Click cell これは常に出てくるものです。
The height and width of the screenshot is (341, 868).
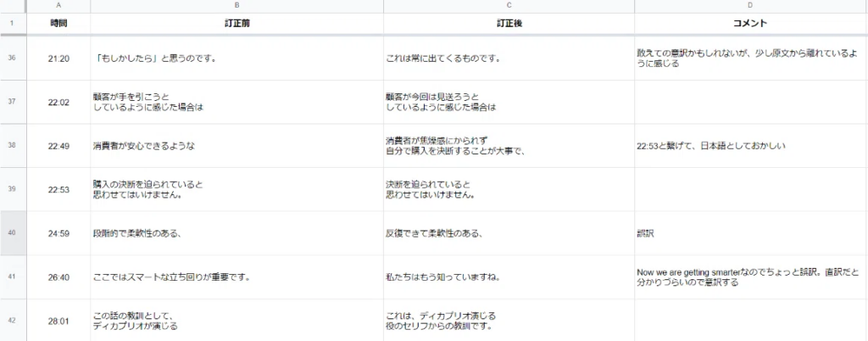[x=509, y=59]
